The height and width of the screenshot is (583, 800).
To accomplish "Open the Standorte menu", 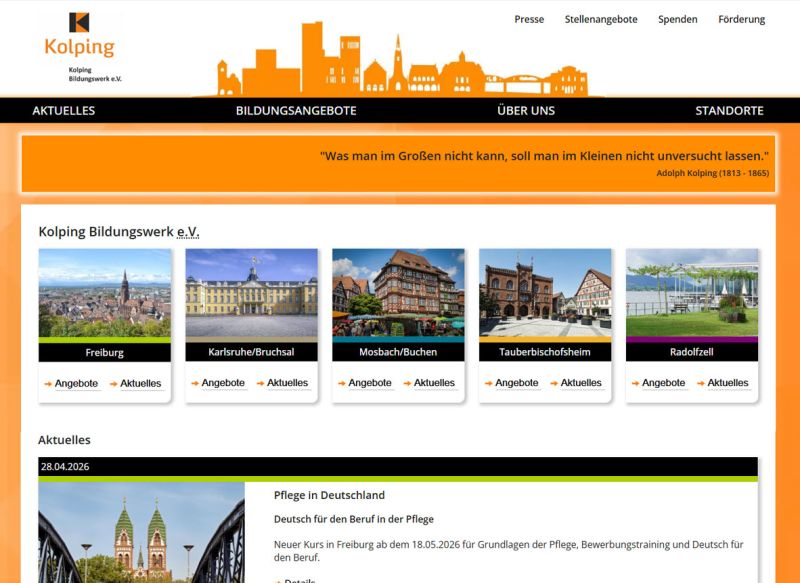I will [729, 111].
